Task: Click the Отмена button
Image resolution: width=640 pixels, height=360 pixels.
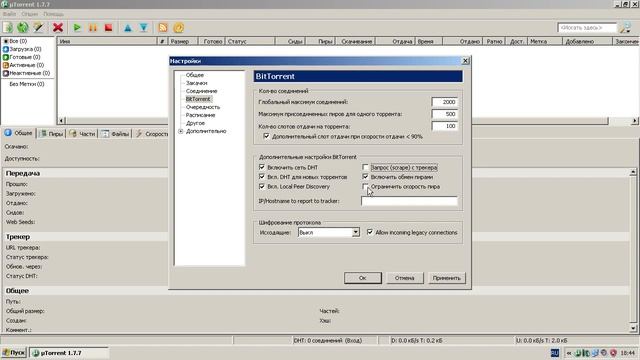Action: tap(405, 278)
